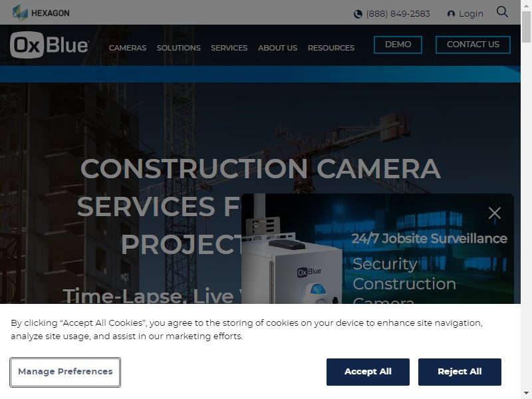Expand the About Us navigation menu

click(277, 48)
